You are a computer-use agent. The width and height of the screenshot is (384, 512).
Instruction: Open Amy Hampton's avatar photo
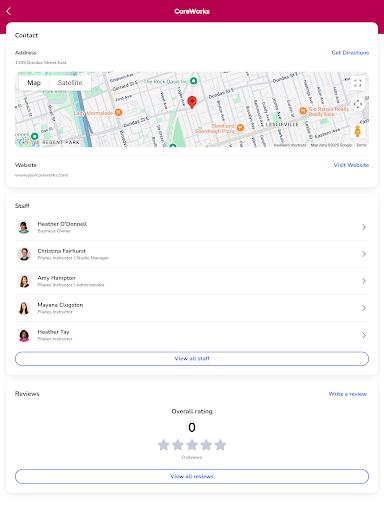[x=24, y=281]
